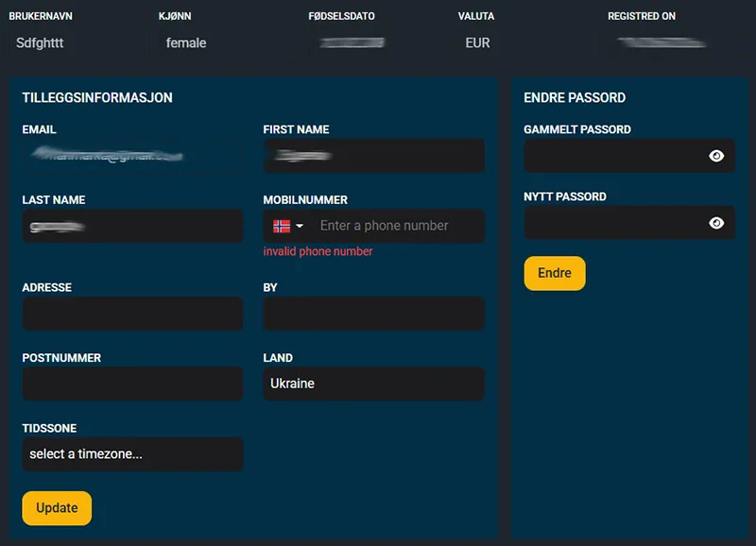Click the female gender value
The height and width of the screenshot is (546, 756).
tap(186, 43)
